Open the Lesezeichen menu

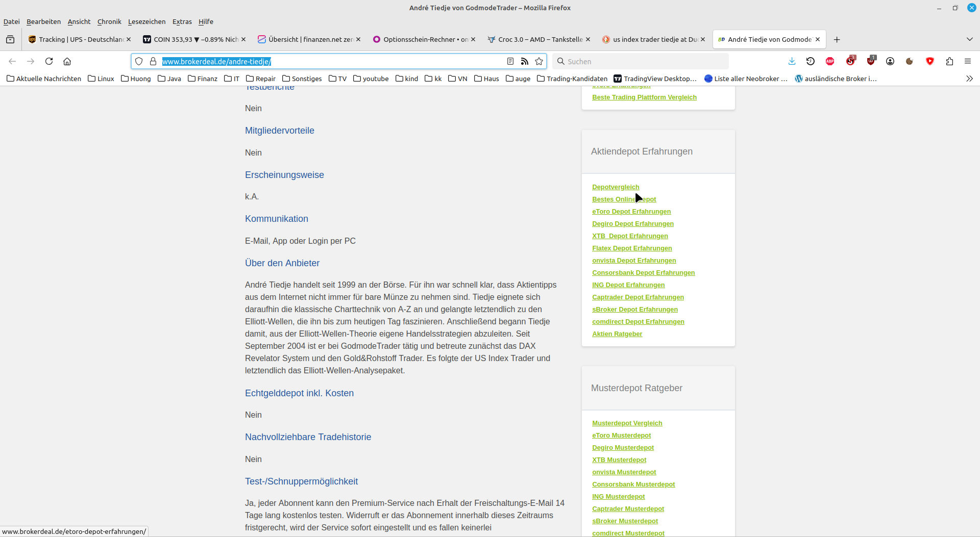(x=146, y=21)
